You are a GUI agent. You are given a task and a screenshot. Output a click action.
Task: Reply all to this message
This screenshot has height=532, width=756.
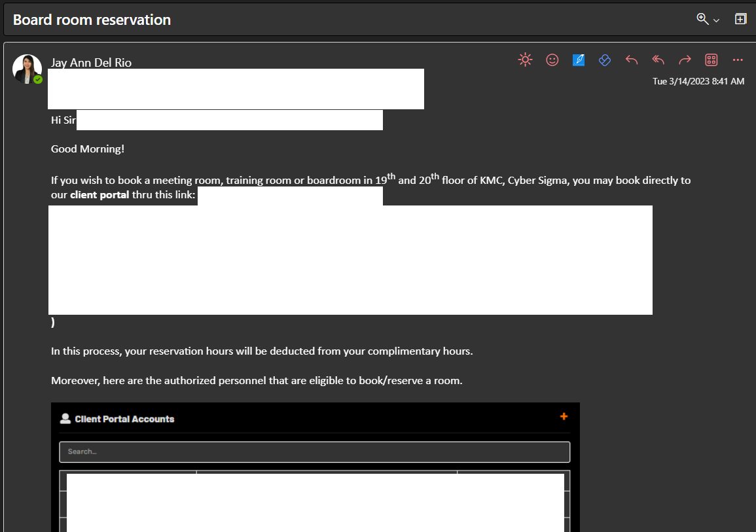point(658,60)
